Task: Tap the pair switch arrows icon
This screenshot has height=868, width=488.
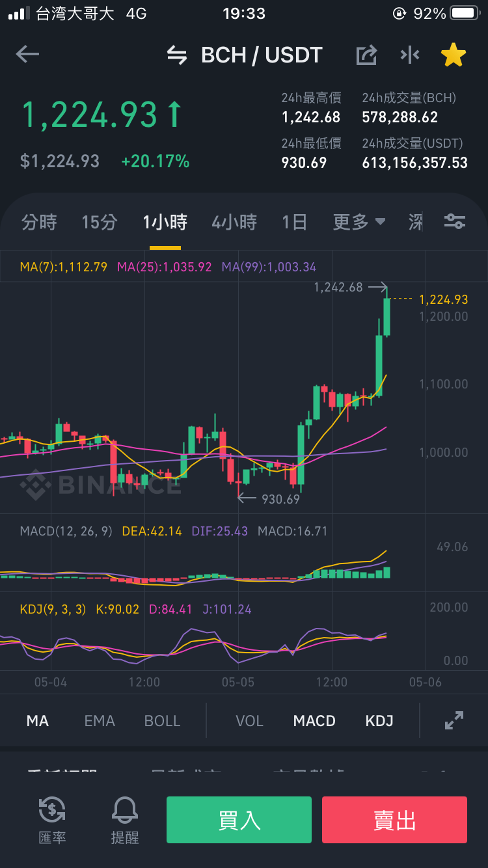Action: (177, 55)
